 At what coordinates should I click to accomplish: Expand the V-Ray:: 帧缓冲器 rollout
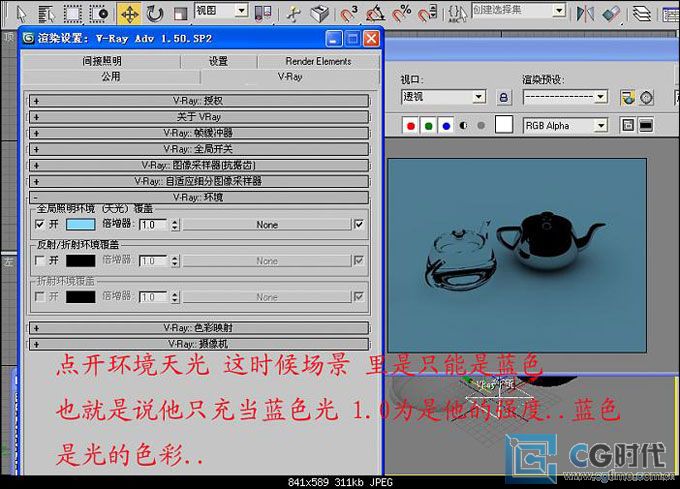point(199,133)
